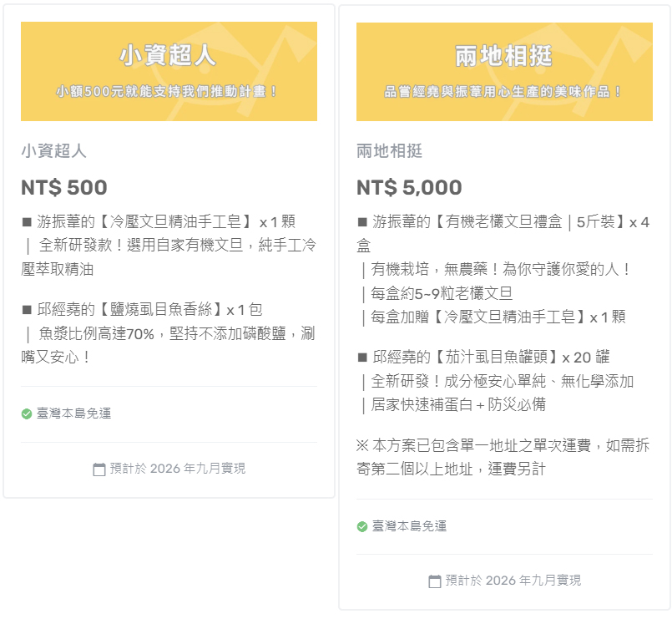Viewport: 672px width, 619px height.
Task: Select the NT$ 500 price
Action: point(64,188)
